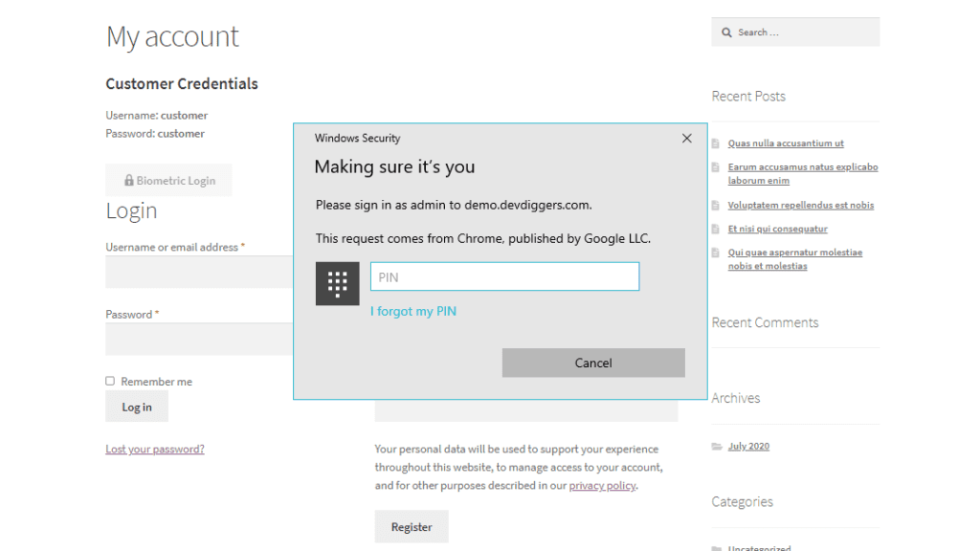Screen dimensions: 980x551
Task: Click the lock icon on Biometric Login
Action: click(x=129, y=180)
